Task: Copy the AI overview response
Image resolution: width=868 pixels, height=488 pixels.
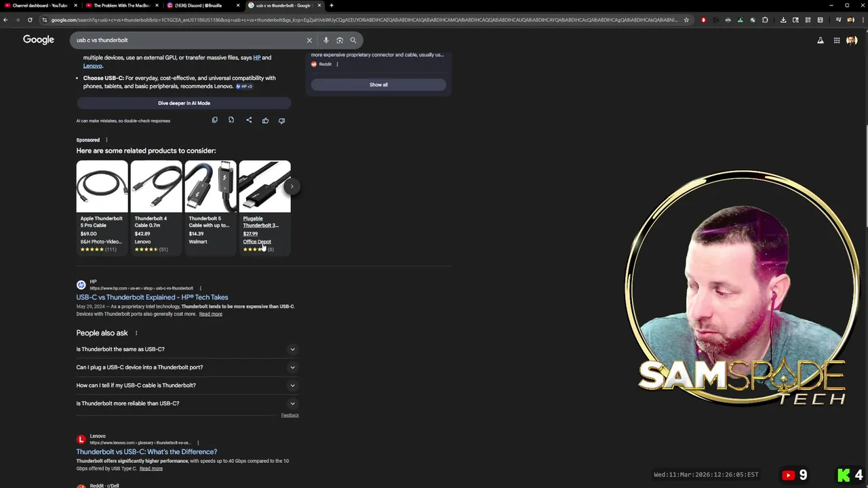Action: 214,120
